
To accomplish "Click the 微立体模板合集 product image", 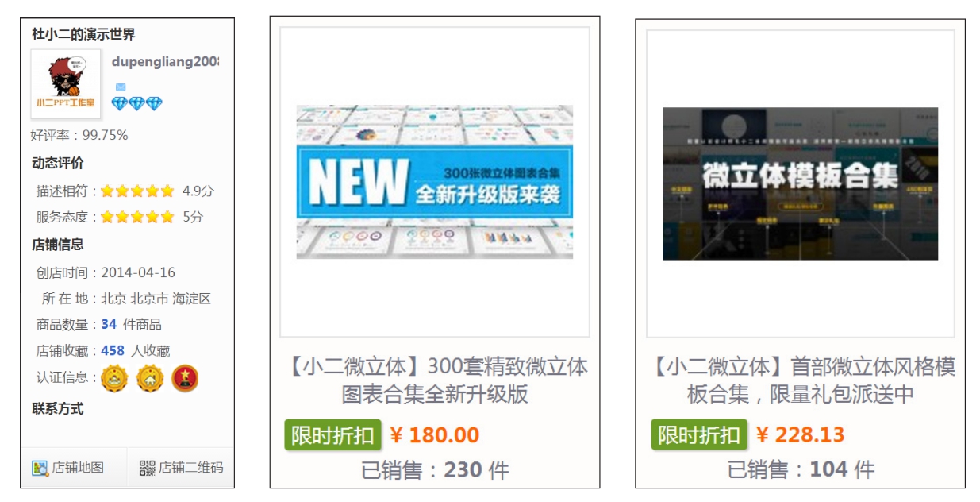I will 801,183.
